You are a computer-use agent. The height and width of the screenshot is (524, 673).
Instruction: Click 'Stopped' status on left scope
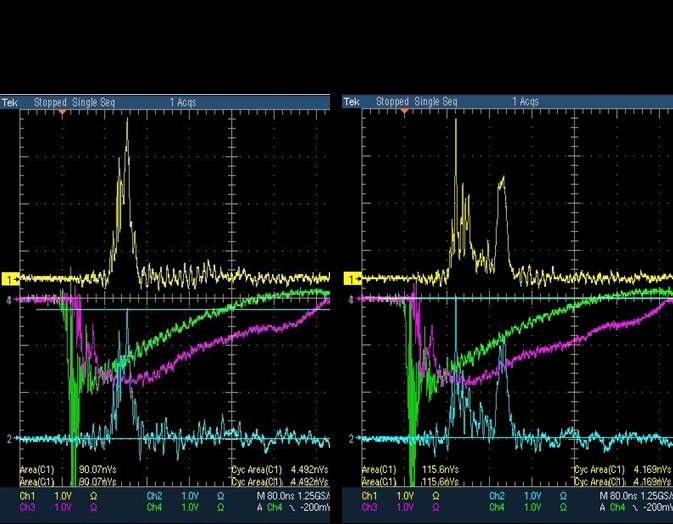click(x=50, y=103)
